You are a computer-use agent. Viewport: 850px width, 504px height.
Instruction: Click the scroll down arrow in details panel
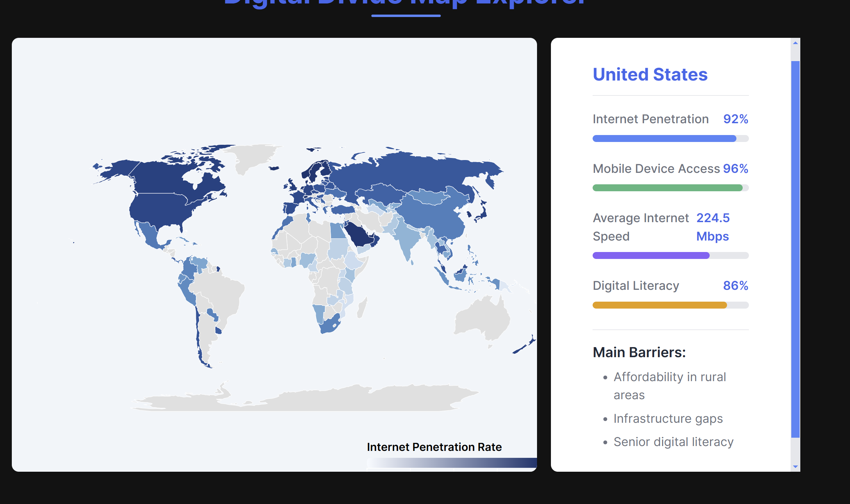click(795, 467)
